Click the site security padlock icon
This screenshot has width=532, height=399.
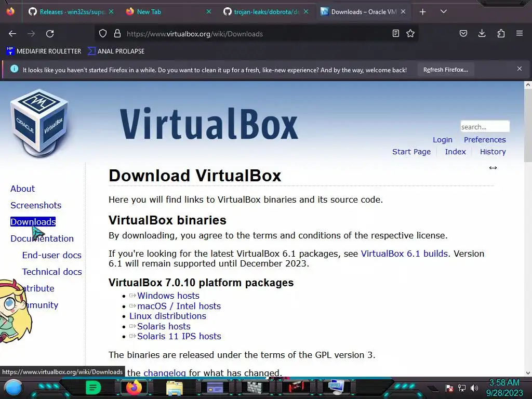(117, 34)
